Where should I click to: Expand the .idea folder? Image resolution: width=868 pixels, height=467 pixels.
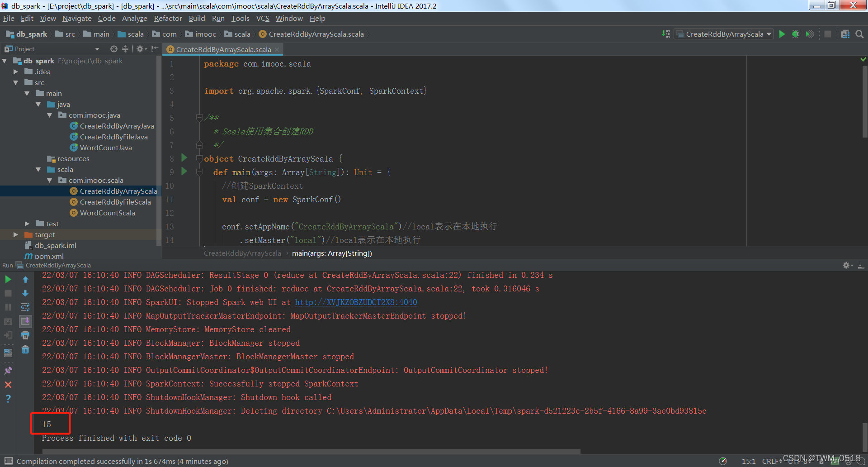point(16,71)
